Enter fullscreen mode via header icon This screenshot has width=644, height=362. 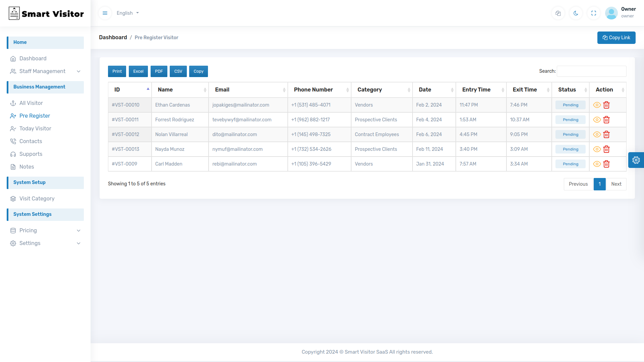594,13
